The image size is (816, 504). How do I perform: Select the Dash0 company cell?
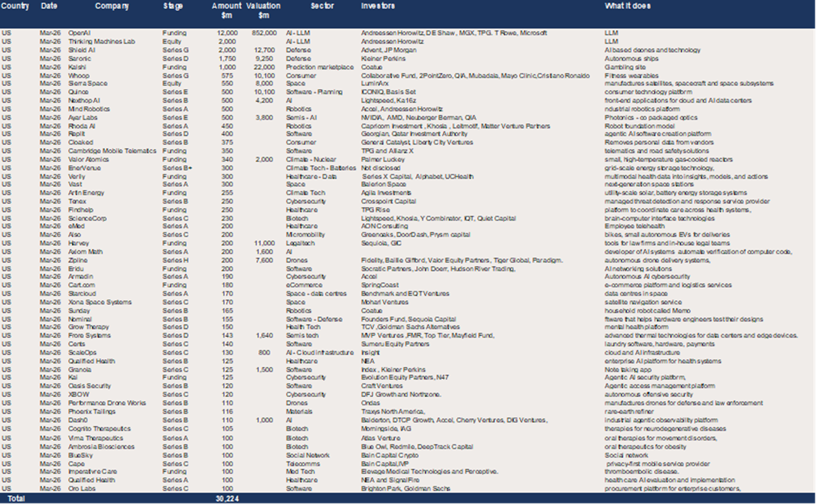78,420
